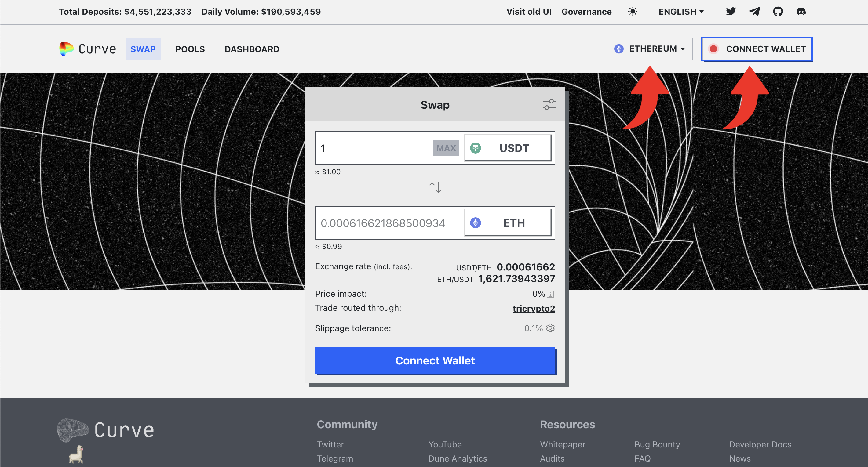Open footer Telegram link
The height and width of the screenshot is (467, 868).
335,458
